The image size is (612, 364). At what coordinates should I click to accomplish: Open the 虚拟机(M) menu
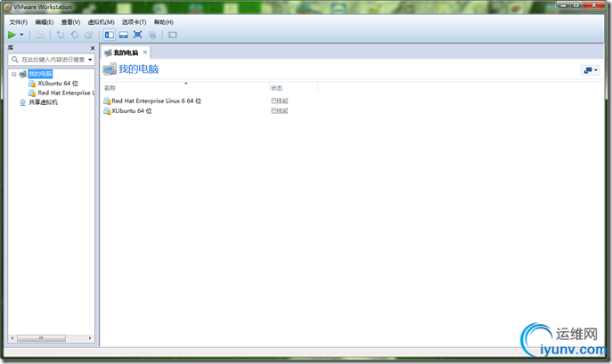pyautogui.click(x=101, y=22)
